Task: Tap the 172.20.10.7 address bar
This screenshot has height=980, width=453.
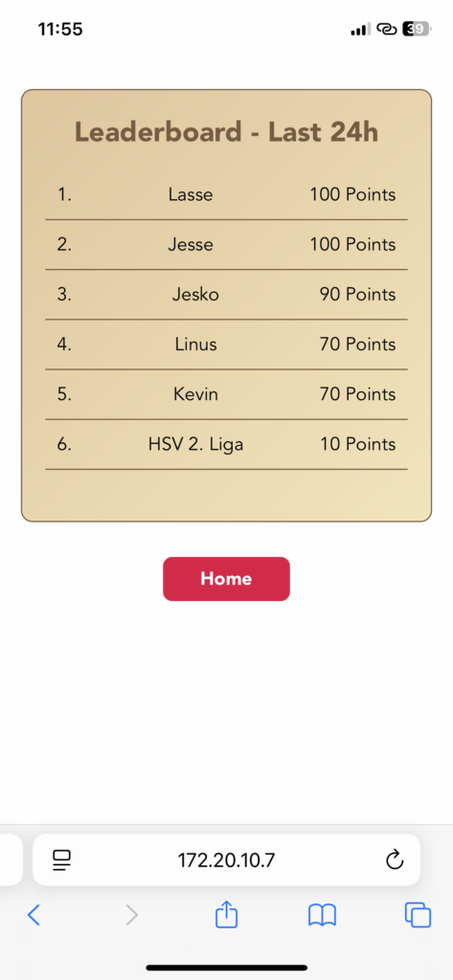Action: coord(226,860)
